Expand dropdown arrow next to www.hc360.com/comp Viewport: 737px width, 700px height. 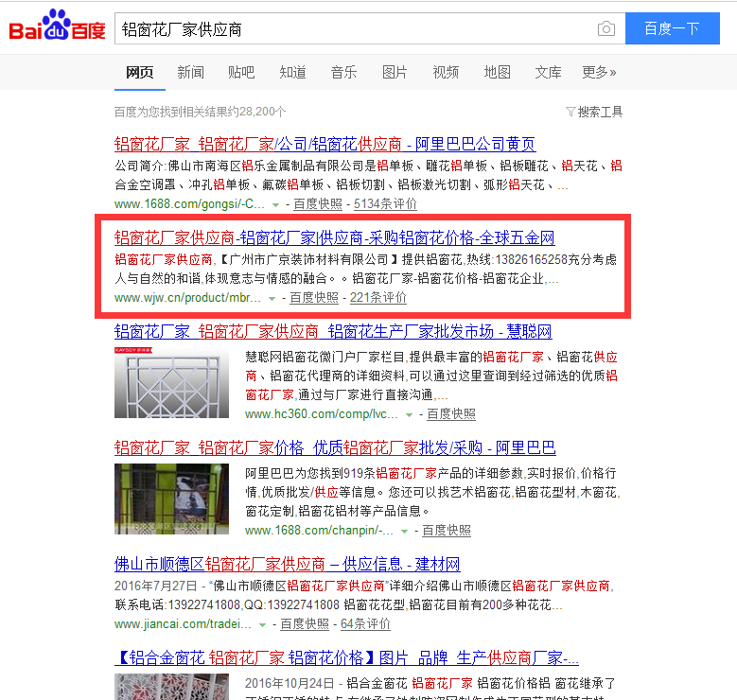(409, 415)
